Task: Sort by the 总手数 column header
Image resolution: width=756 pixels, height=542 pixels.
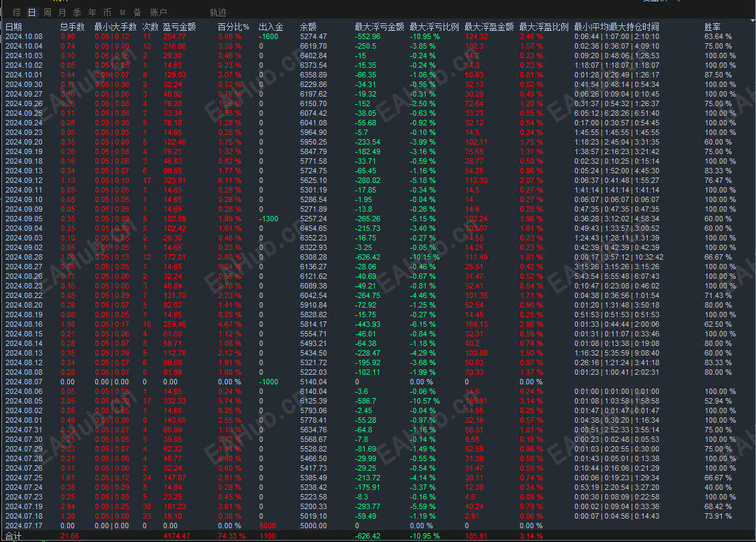Action: 73,27
